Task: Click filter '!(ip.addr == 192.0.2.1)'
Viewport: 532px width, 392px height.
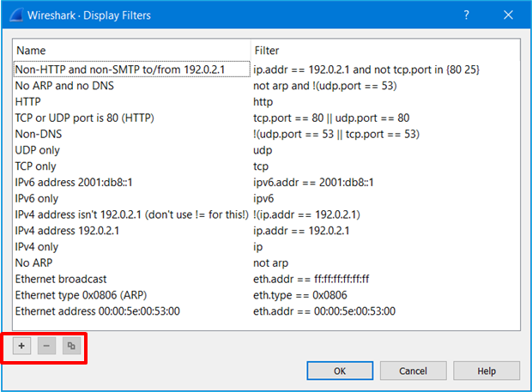Action: point(306,214)
